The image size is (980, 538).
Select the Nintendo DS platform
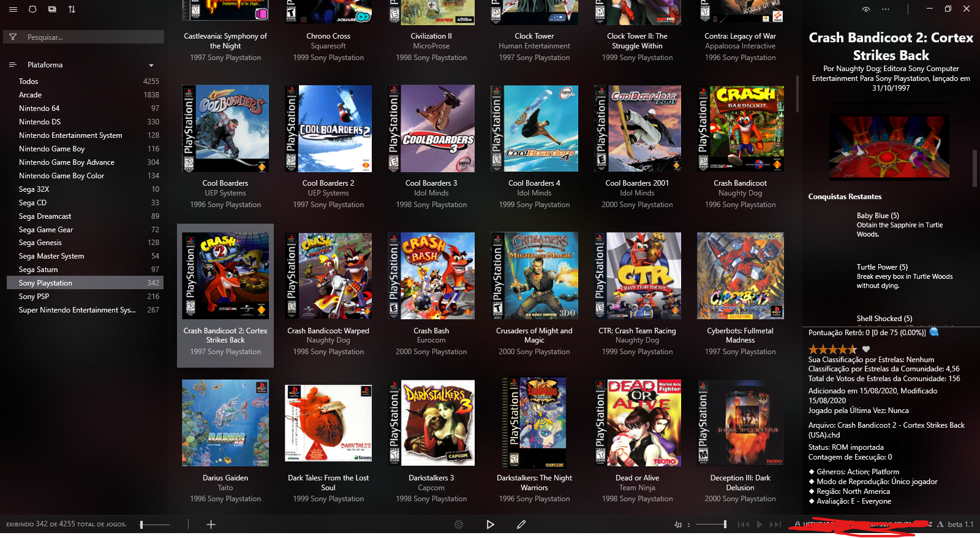(85, 122)
